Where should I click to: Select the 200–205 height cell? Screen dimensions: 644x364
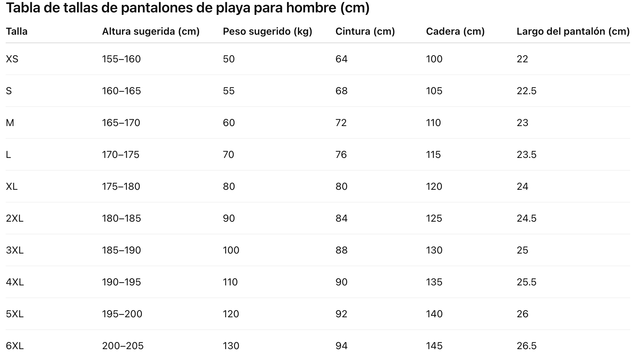click(x=123, y=346)
